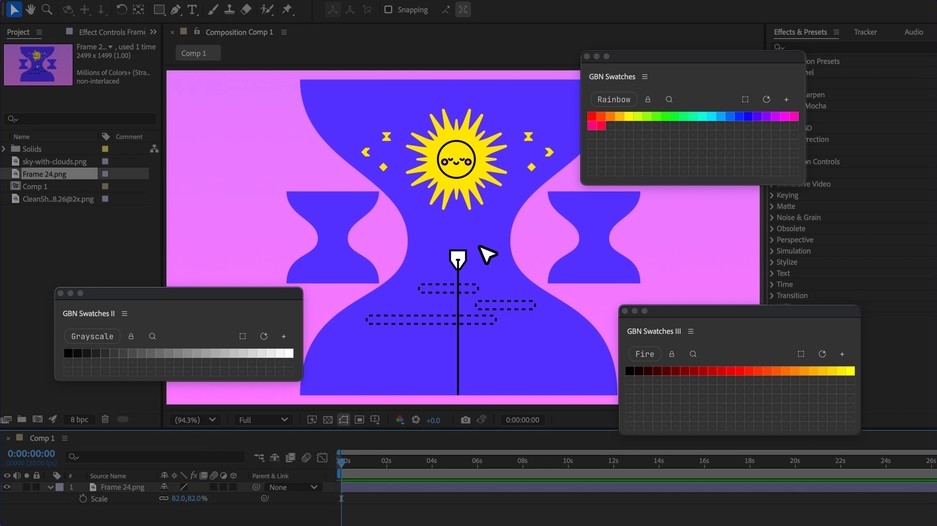This screenshot has height=526, width=937.
Task: Hide the Frame 24.png layer with eye
Action: pyautogui.click(x=7, y=487)
